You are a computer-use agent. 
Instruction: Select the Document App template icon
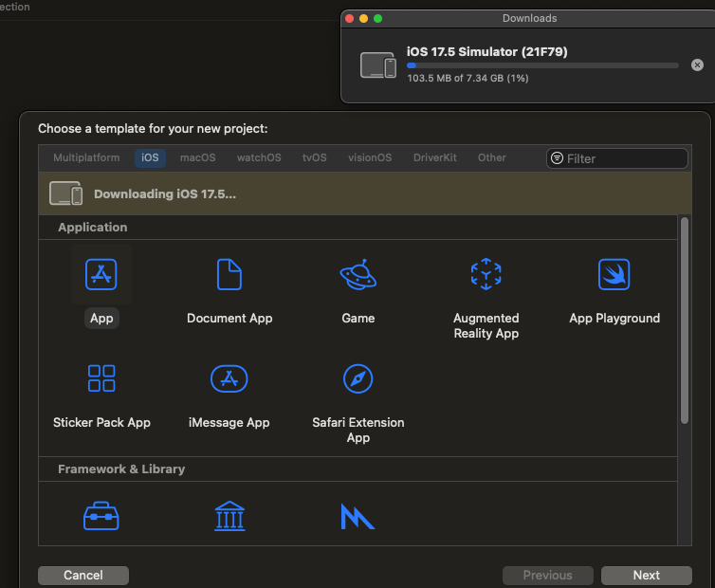pyautogui.click(x=229, y=274)
